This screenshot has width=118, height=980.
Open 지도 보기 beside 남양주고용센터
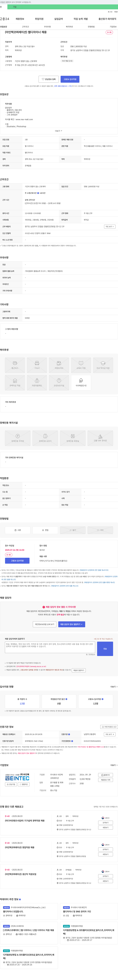coord(110,734)
